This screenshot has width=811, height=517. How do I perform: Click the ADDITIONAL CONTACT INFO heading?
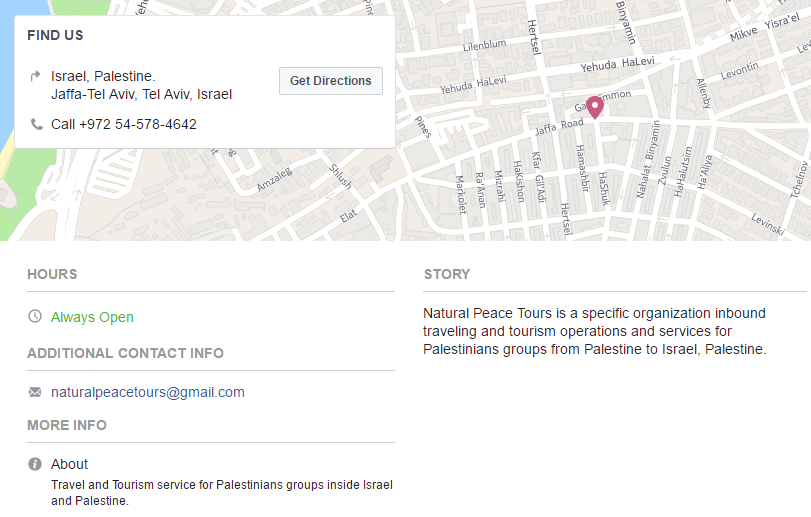point(125,353)
